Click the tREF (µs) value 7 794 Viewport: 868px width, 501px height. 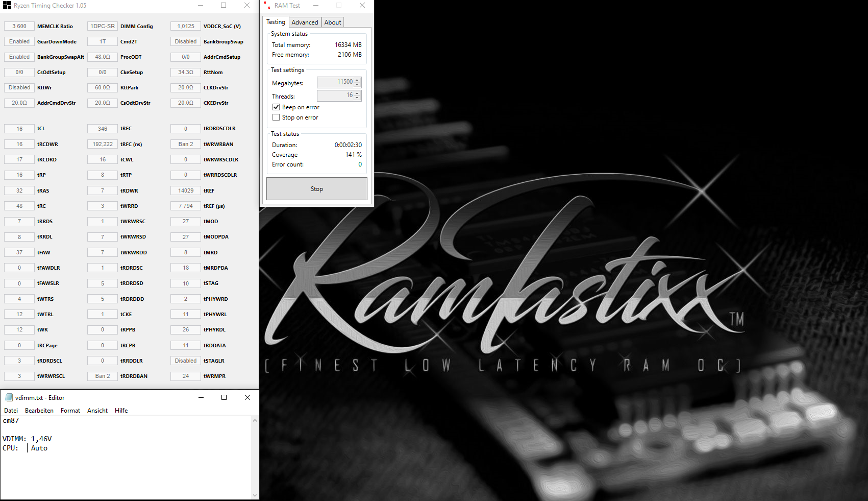click(x=186, y=206)
